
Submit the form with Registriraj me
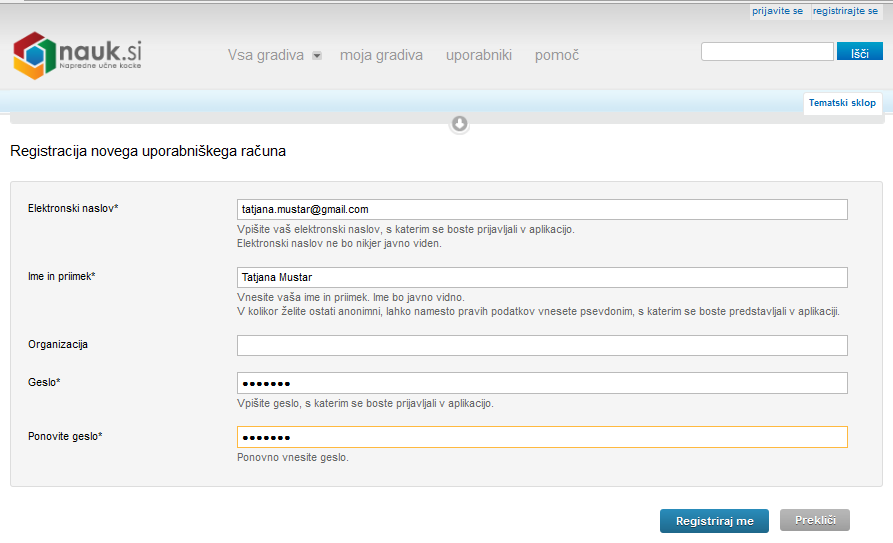[x=714, y=521]
